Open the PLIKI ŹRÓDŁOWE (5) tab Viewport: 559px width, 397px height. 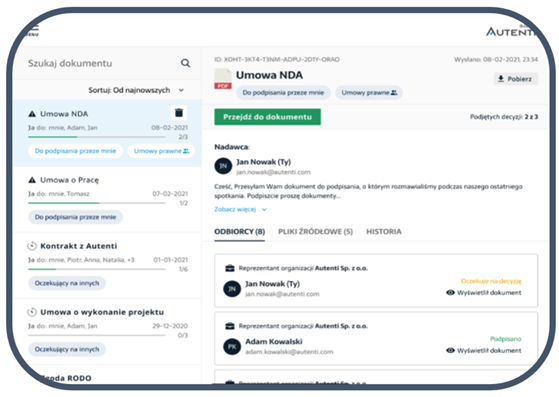(316, 232)
